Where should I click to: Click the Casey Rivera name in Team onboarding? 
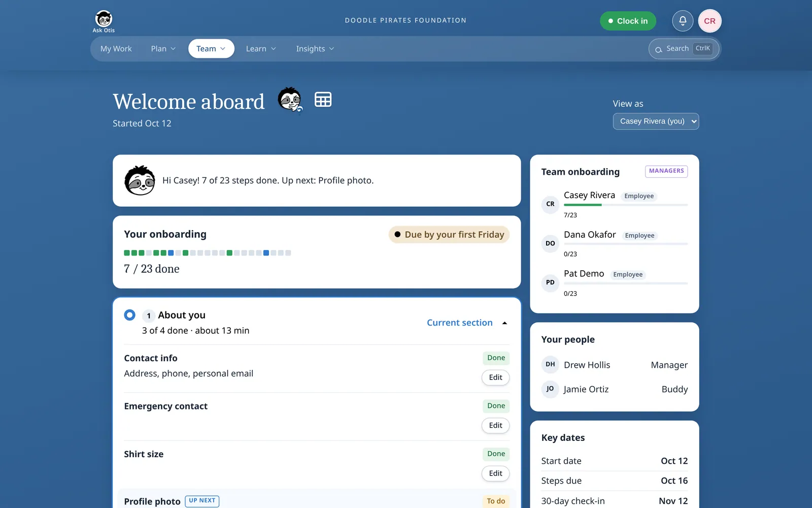[x=589, y=195]
